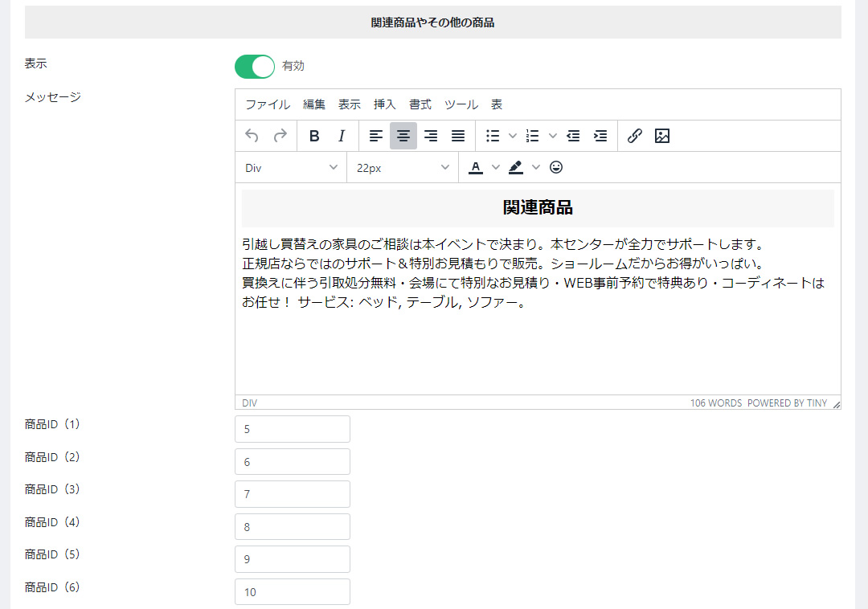Click the 有効 status label
Screen dimensions: 868x609
293,66
